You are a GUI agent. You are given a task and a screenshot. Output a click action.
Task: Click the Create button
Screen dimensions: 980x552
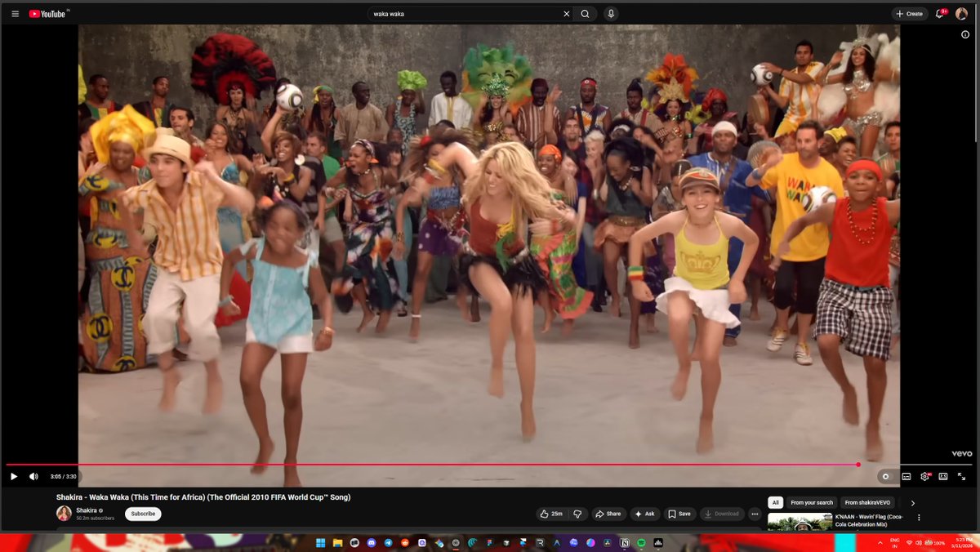click(x=910, y=14)
